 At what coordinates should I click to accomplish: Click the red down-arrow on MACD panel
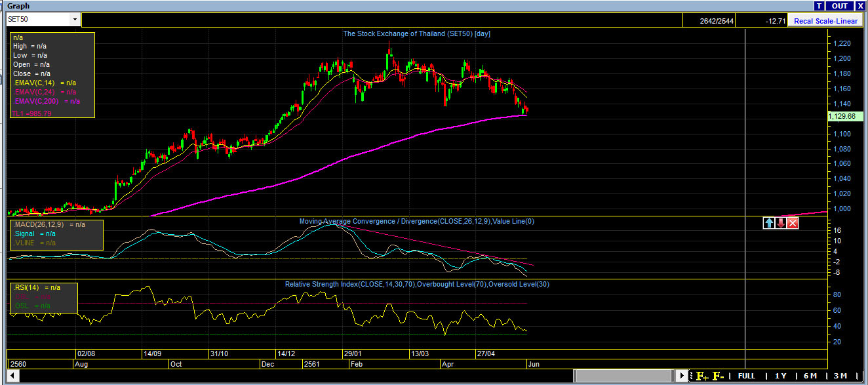pos(781,223)
